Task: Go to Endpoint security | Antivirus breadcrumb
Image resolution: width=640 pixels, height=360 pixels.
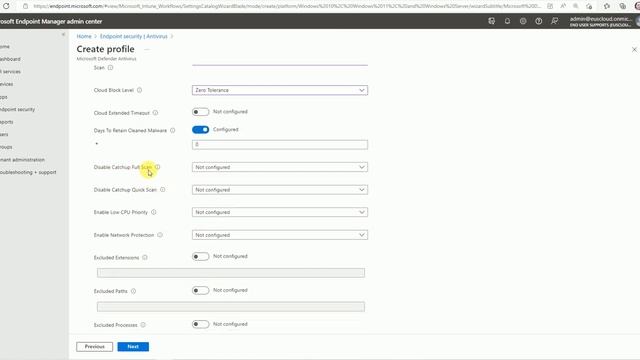Action: point(134,36)
